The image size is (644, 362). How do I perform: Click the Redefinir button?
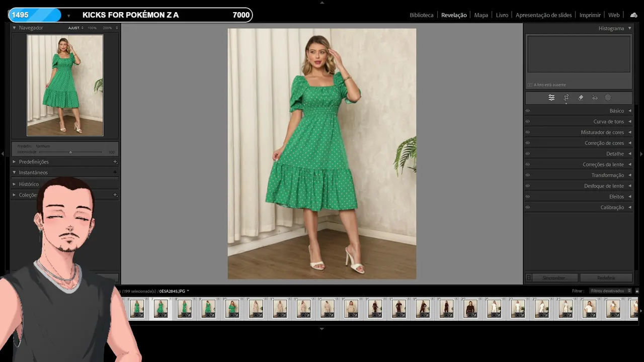coord(606,278)
